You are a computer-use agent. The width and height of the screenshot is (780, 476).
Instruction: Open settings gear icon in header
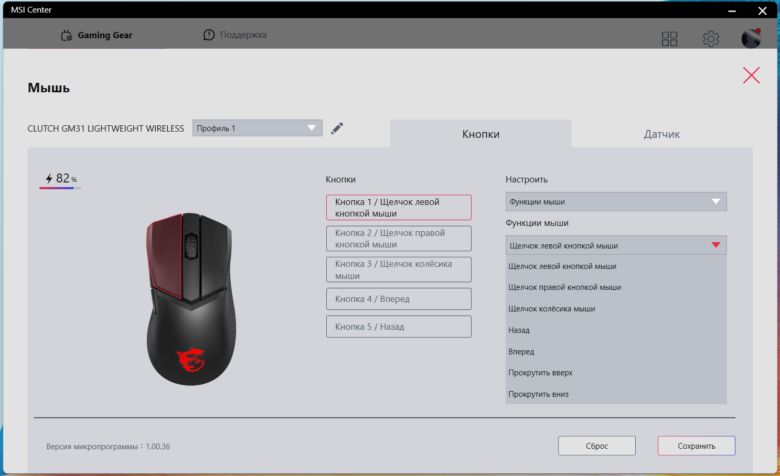pos(710,38)
